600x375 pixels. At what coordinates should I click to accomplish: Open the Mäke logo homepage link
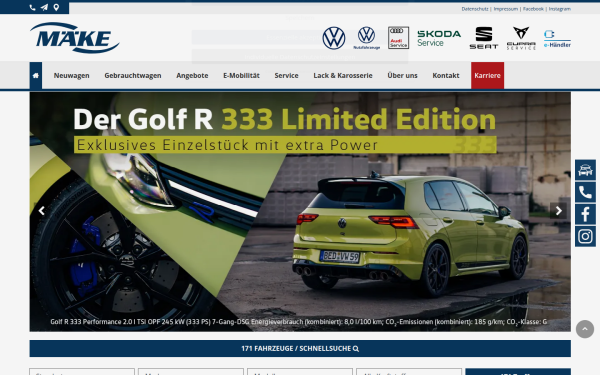coord(75,38)
